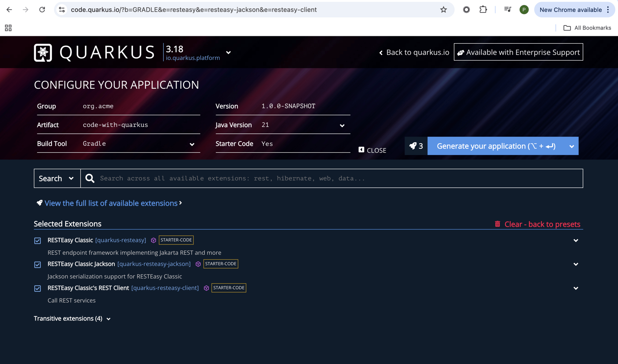Open the Quarkus 3.18 platform version selector
Screen dimensions: 618x364
point(228,52)
